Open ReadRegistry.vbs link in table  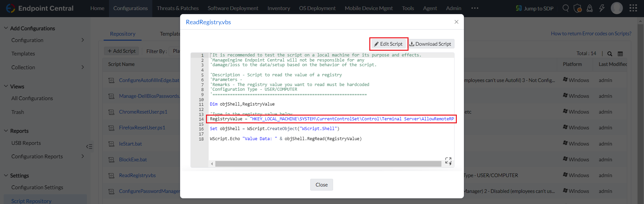coord(138,175)
